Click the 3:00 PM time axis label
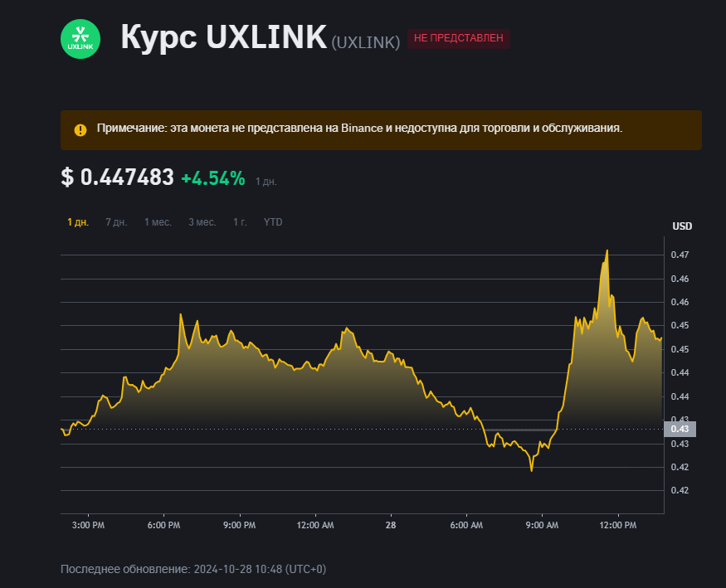The width and height of the screenshot is (726, 588). click(x=89, y=525)
